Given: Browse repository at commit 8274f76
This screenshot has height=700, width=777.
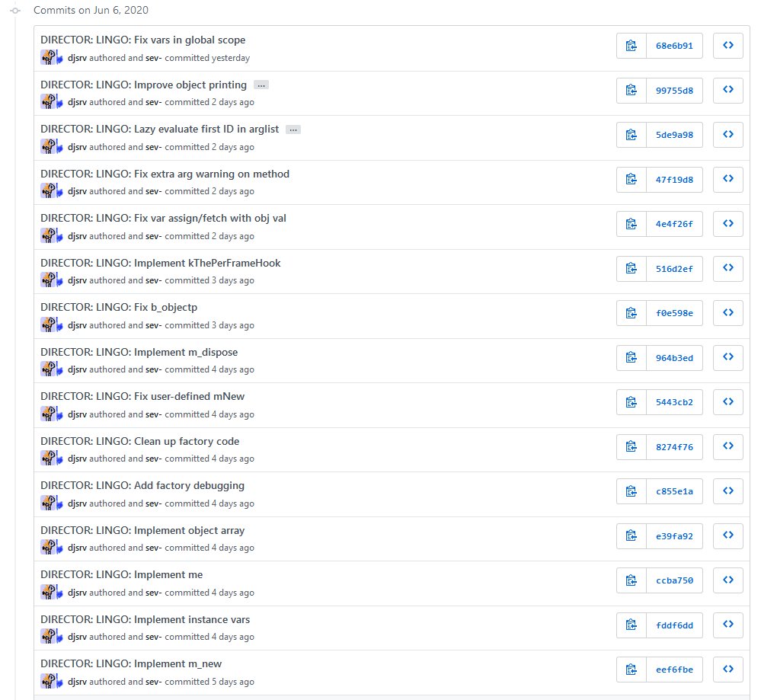Looking at the screenshot, I should [728, 447].
